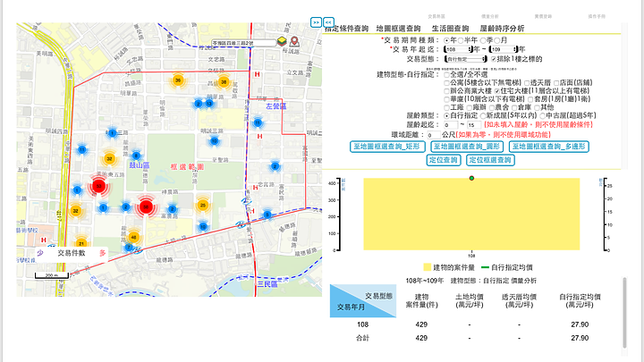Click 429 value in the 合計 row
This screenshot has height=362, width=644.
click(421, 338)
